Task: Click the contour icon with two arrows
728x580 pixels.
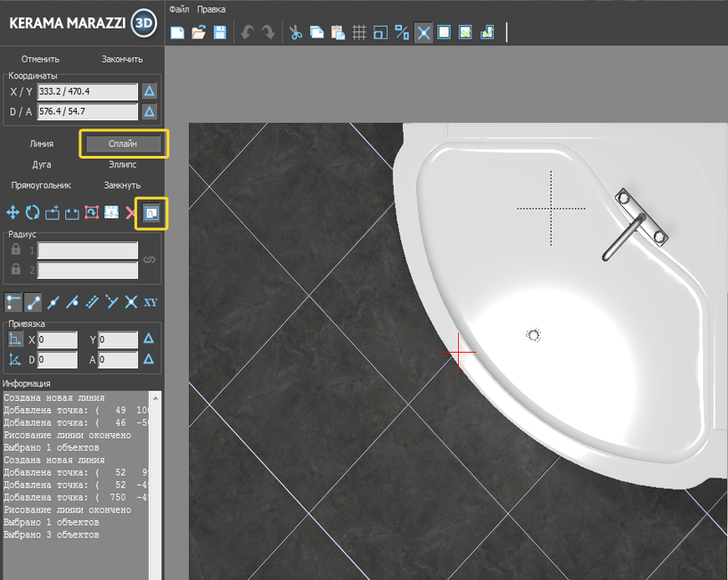Action: click(72, 213)
